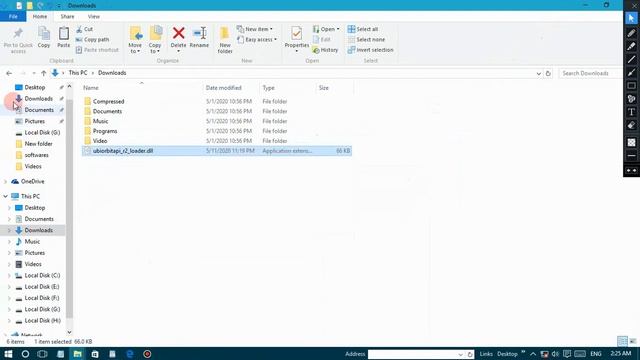Viewport: 640px width, 360px height.
Task: Delete the selected file
Action: pos(178,40)
